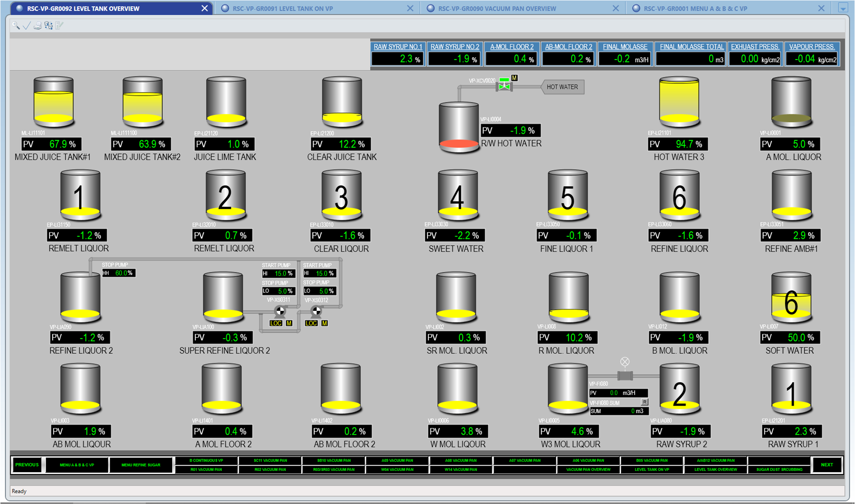Toggle the LOC mode indicator under pump VP-XS0311
The image size is (855, 504).
(276, 323)
